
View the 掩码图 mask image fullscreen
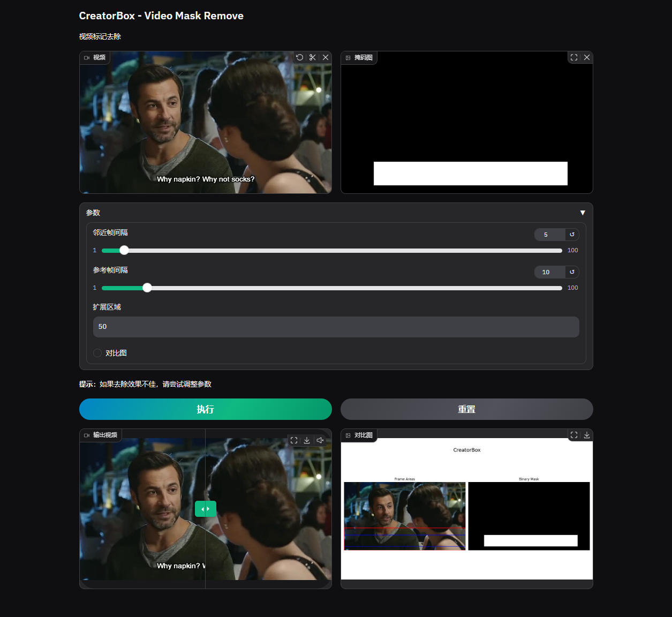(x=574, y=57)
